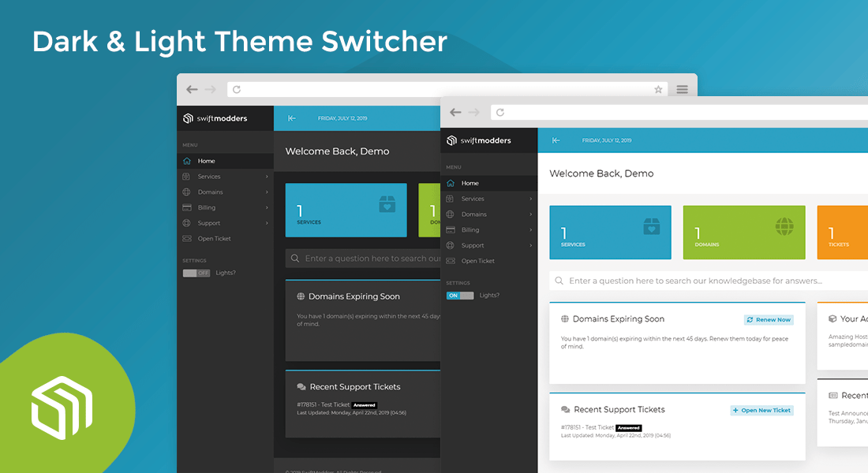The width and height of the screenshot is (868, 473).
Task: Open Services menu in dark-theme sidebar
Action: [226, 177]
